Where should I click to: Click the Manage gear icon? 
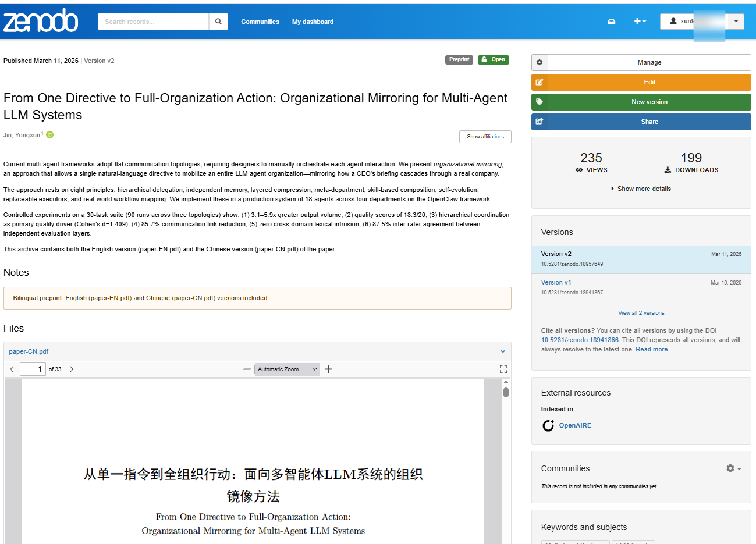[540, 62]
